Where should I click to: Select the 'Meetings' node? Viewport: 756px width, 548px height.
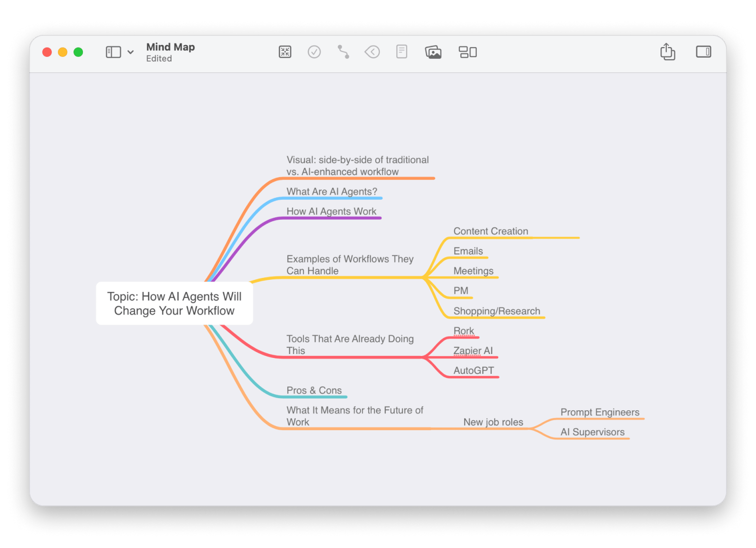click(x=473, y=271)
